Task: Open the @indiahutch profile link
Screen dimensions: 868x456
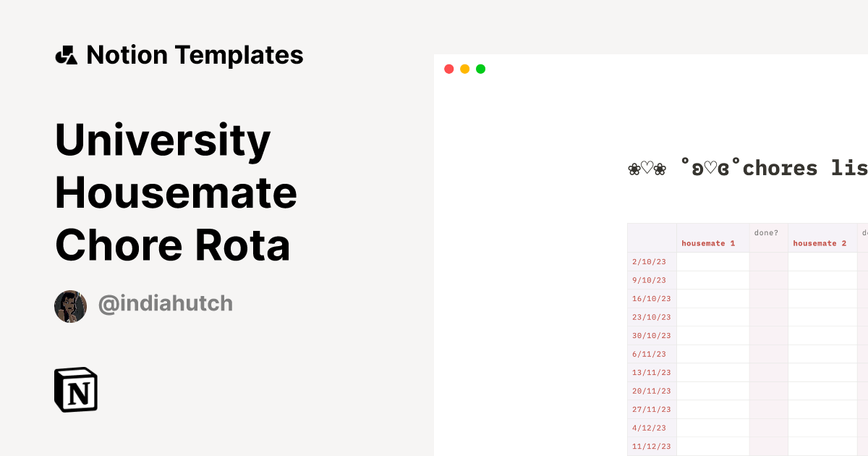Action: (x=165, y=303)
